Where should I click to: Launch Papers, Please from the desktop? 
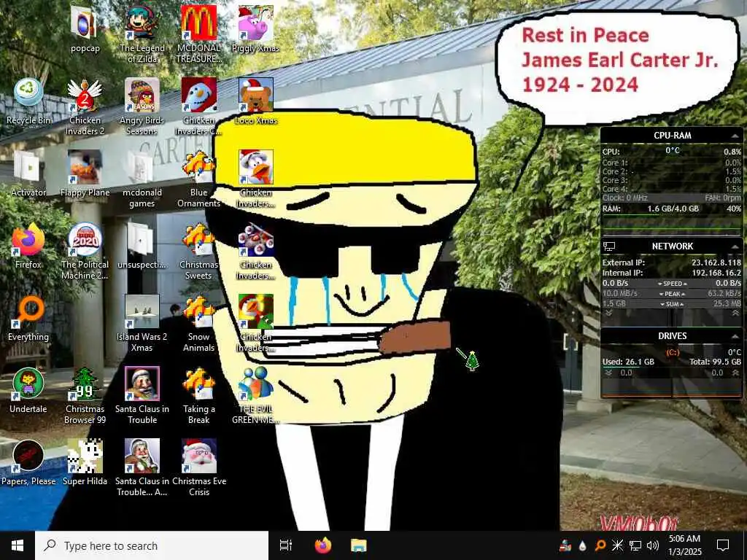pos(28,462)
